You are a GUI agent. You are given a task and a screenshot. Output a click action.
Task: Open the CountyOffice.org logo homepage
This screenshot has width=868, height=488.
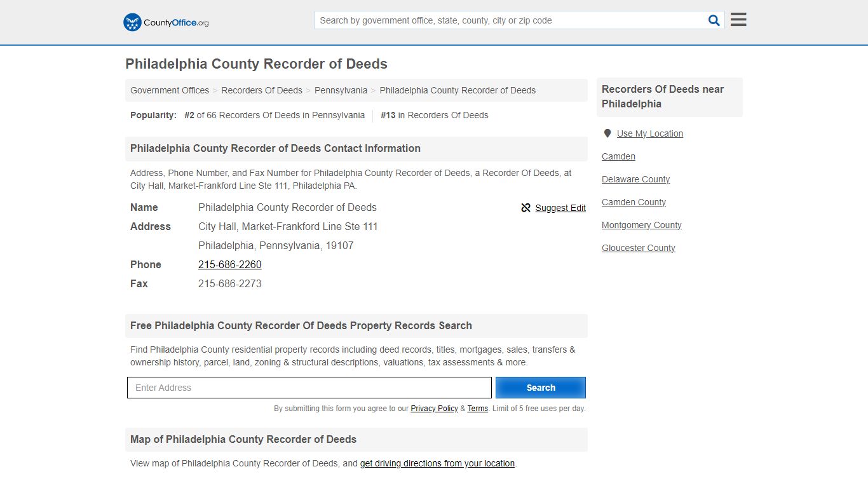tap(166, 22)
